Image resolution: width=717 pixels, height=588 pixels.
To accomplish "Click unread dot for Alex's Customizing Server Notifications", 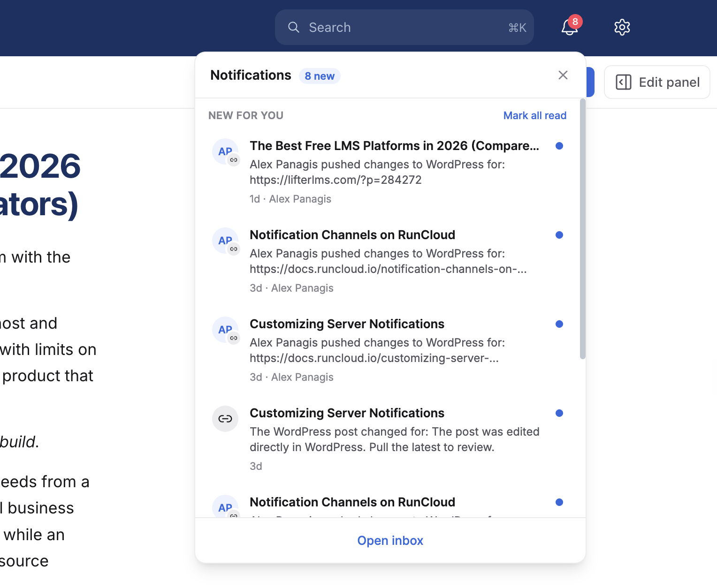I will click(x=559, y=324).
